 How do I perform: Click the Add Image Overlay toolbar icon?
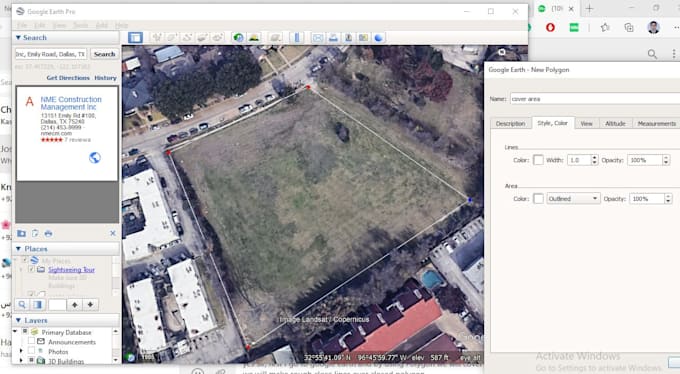[202, 38]
